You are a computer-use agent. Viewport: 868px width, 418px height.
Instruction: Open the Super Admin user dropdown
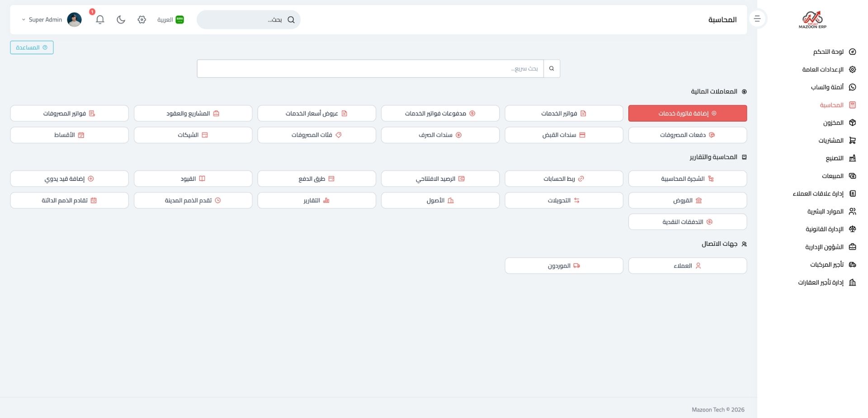(x=42, y=19)
